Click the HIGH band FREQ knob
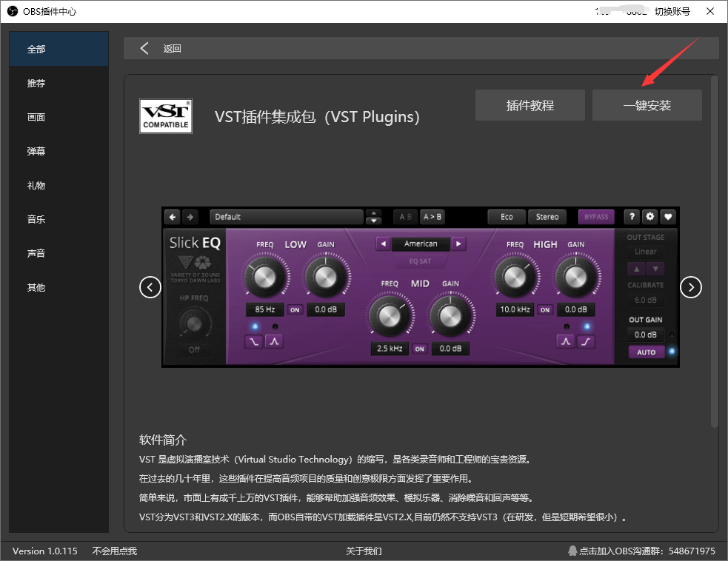The image size is (728, 561). point(515,277)
